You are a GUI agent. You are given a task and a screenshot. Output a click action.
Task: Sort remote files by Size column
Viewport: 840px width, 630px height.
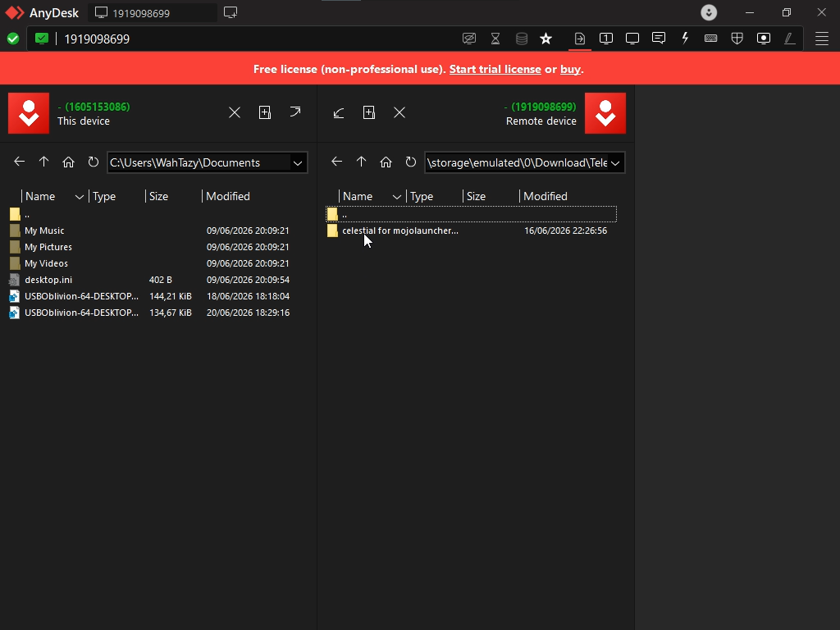(x=477, y=196)
